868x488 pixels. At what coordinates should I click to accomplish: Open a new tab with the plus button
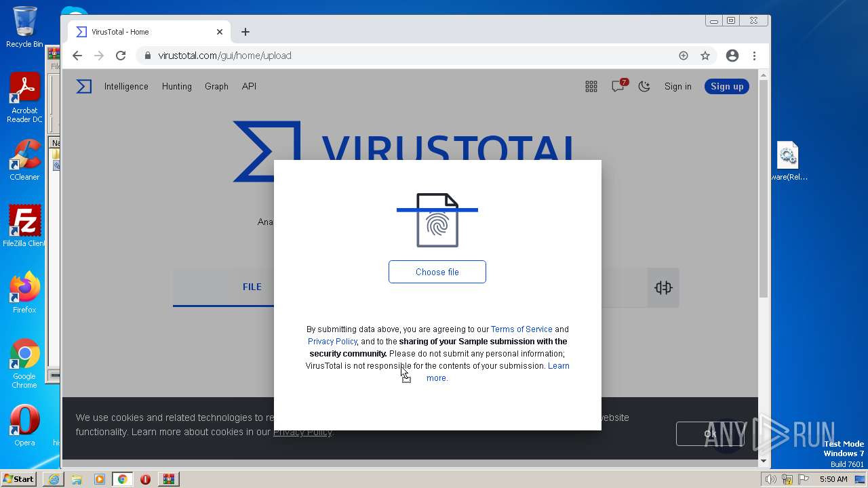tap(245, 32)
